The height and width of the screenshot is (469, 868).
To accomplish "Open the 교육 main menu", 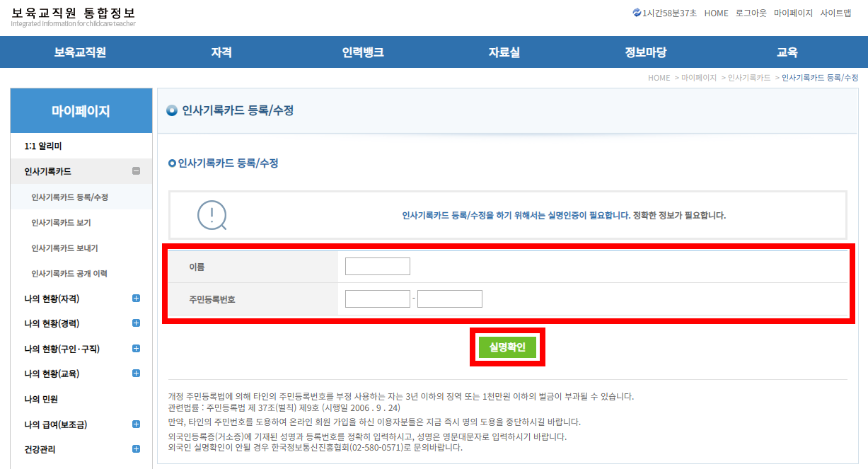I will point(787,52).
